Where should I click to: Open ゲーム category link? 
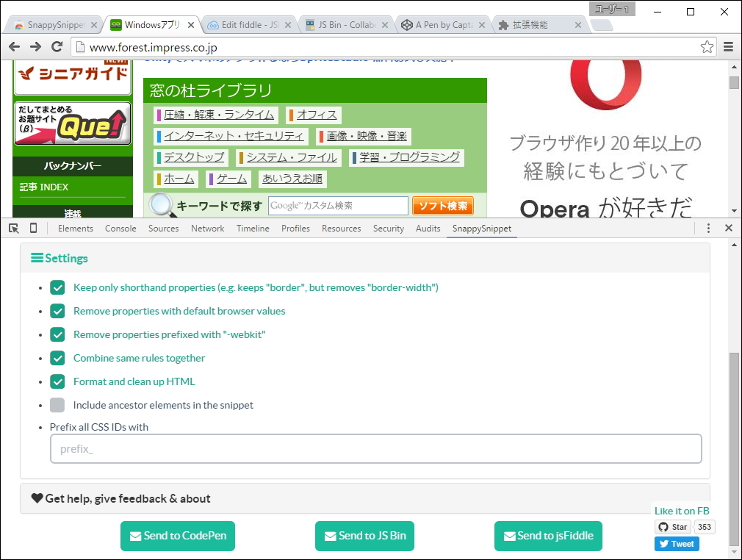[231, 179]
